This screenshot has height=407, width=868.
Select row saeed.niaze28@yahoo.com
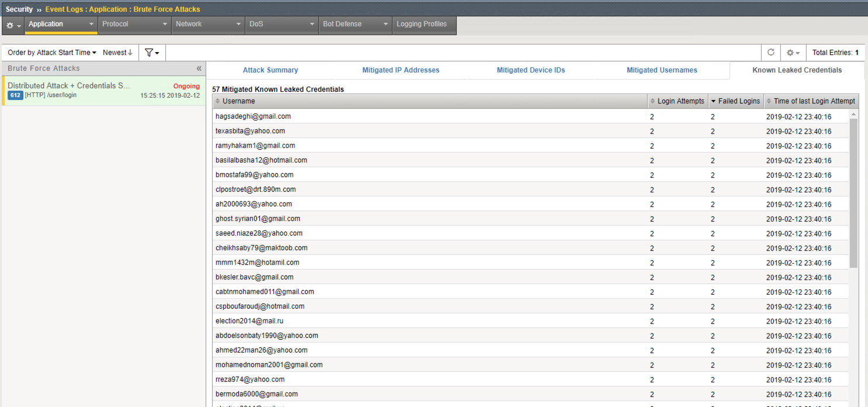[530, 233]
